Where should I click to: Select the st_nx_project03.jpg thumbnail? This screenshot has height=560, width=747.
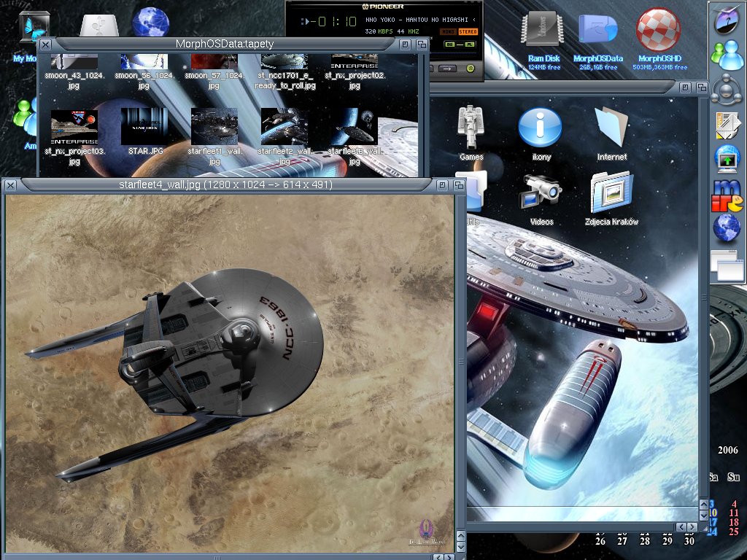point(74,128)
